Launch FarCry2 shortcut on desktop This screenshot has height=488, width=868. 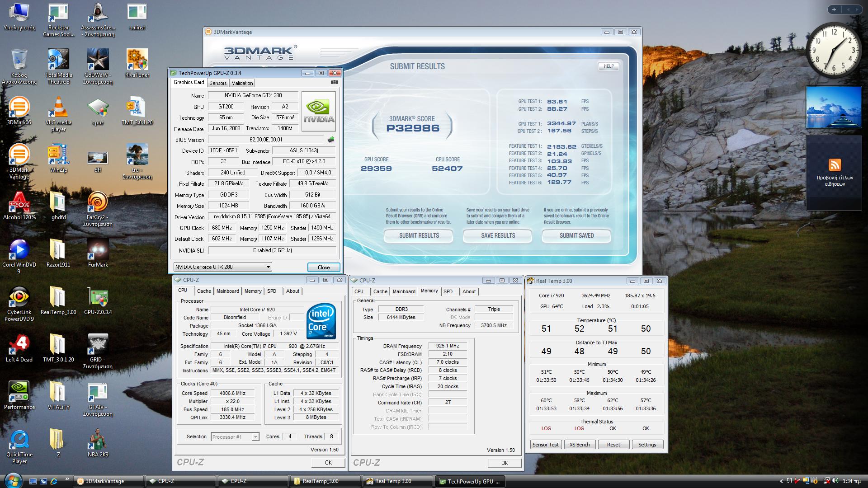98,209
